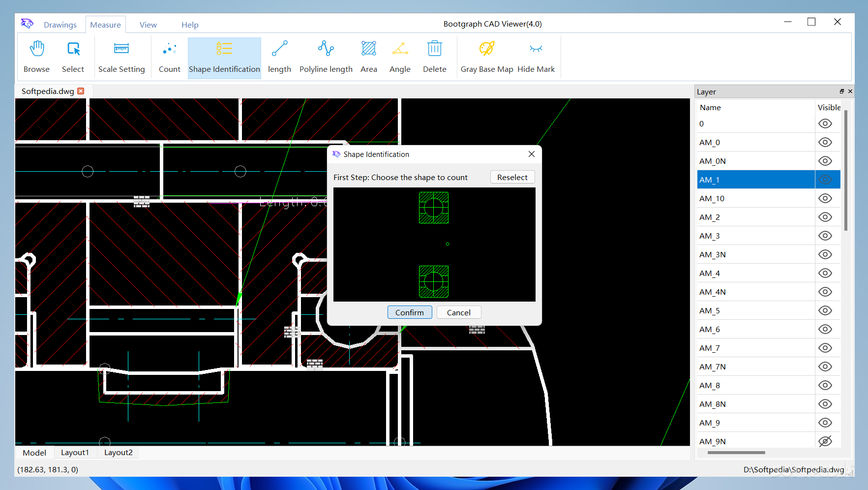Select the Area measurement tool
Screen dimensions: 868x490
pyautogui.click(x=369, y=57)
